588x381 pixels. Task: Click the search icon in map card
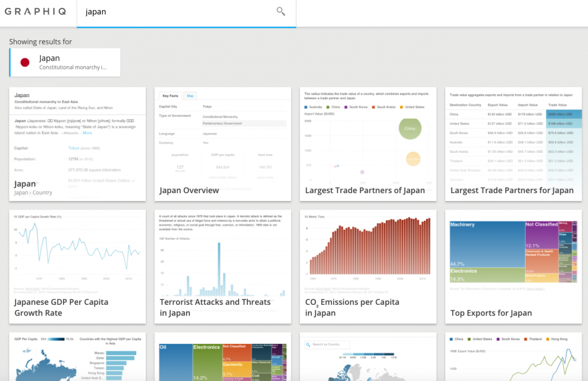pos(308,344)
